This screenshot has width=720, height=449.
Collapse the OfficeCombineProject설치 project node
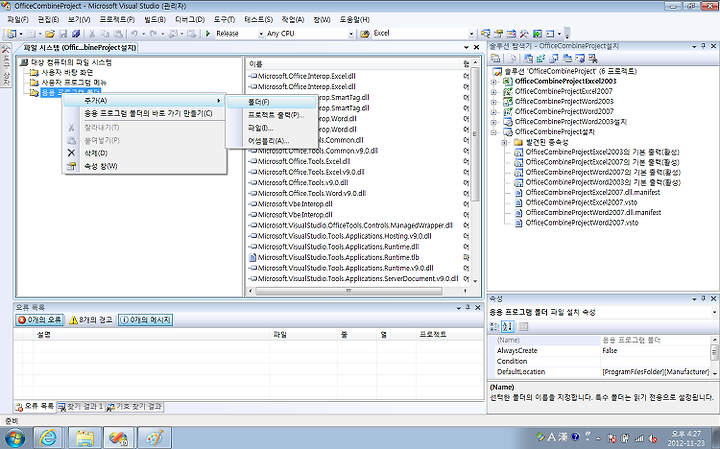[494, 132]
